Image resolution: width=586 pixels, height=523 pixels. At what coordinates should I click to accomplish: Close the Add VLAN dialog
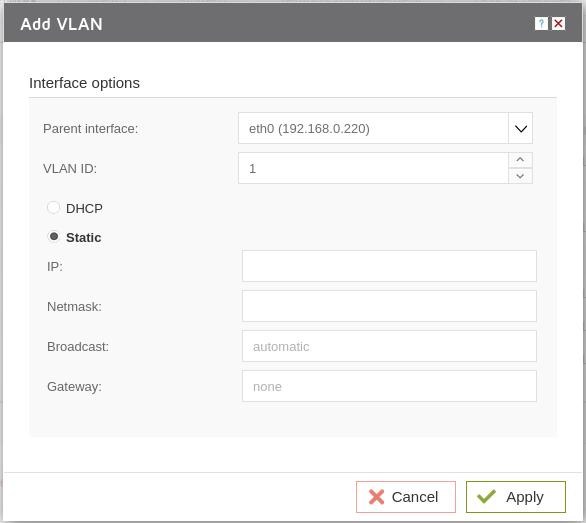pos(558,24)
